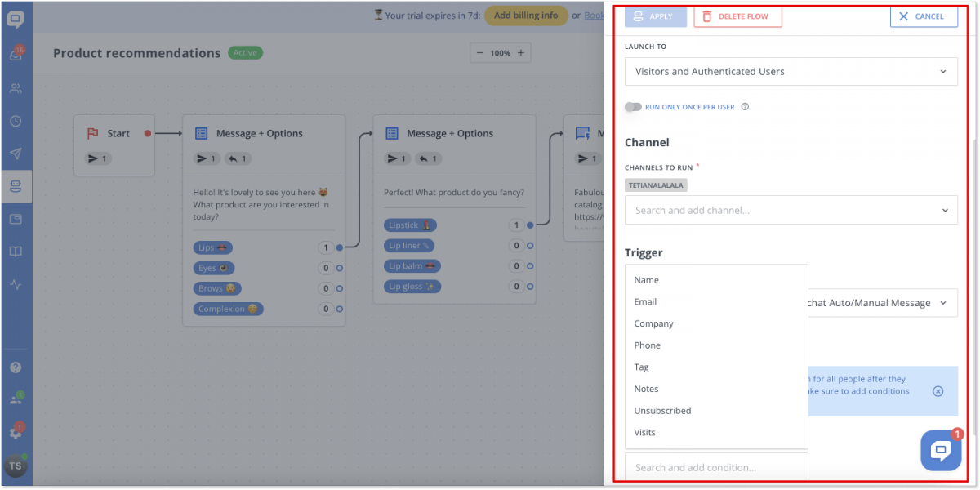Open Help with the question mark icon
The image size is (980, 490).
[x=16, y=367]
